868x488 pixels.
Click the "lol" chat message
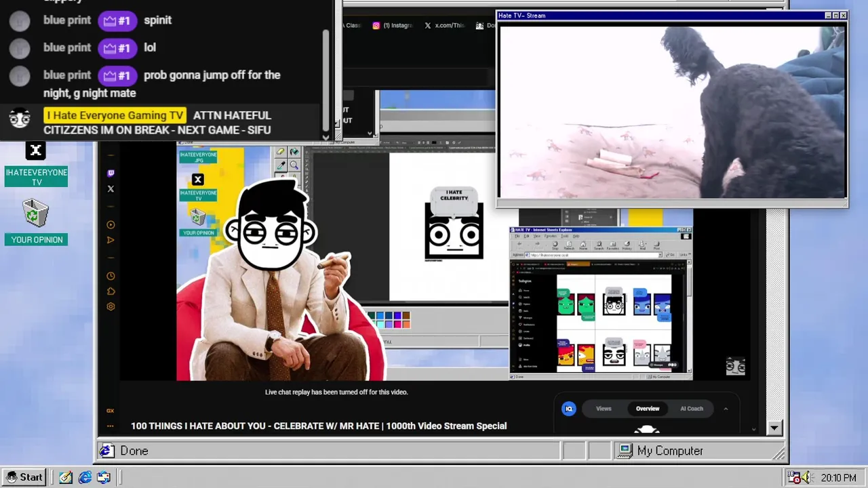click(150, 47)
